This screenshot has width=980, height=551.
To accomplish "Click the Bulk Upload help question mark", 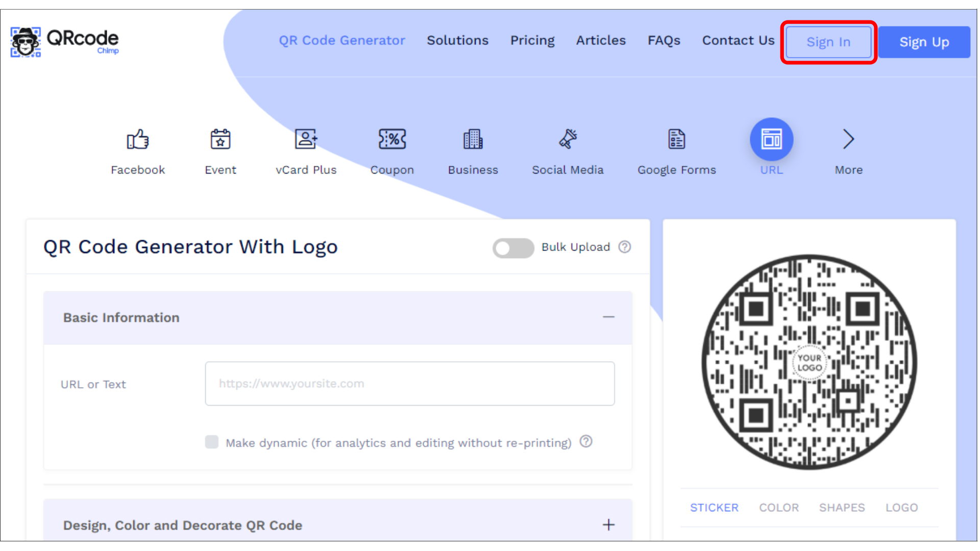I will 624,247.
